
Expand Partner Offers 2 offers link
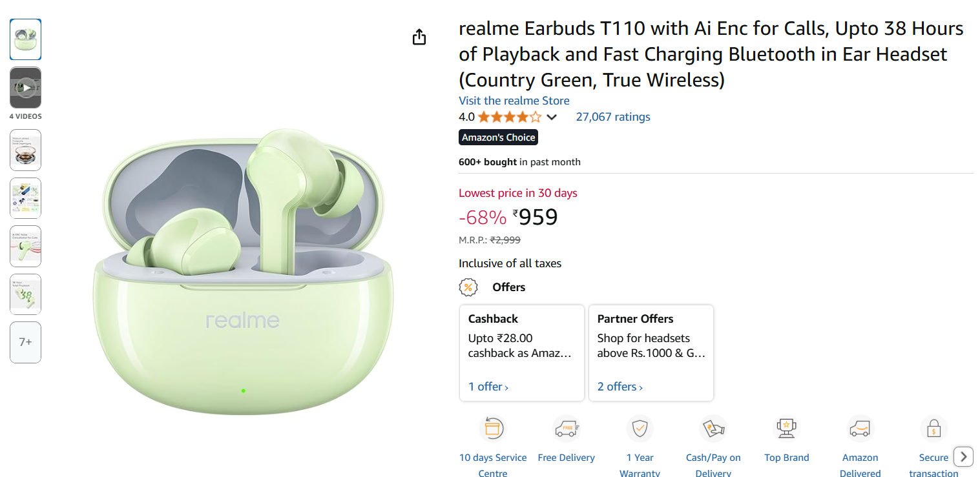point(620,387)
